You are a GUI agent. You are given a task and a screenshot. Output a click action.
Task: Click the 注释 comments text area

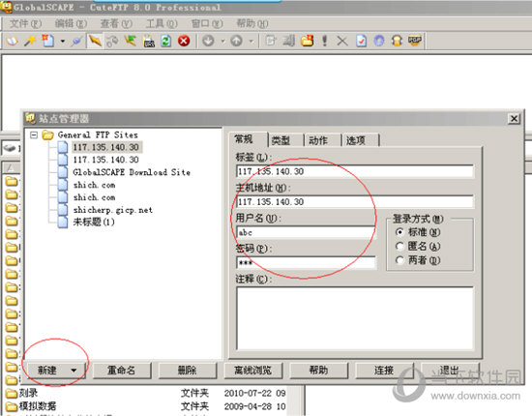[x=355, y=318]
